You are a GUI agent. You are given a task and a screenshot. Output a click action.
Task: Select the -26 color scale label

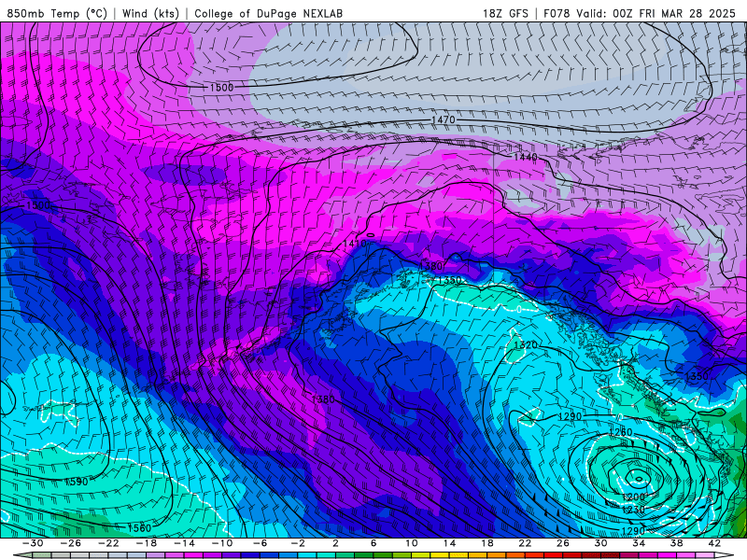[71, 543]
